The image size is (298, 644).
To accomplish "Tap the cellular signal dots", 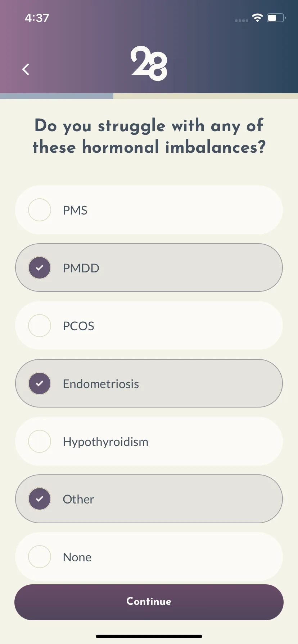I will (241, 20).
